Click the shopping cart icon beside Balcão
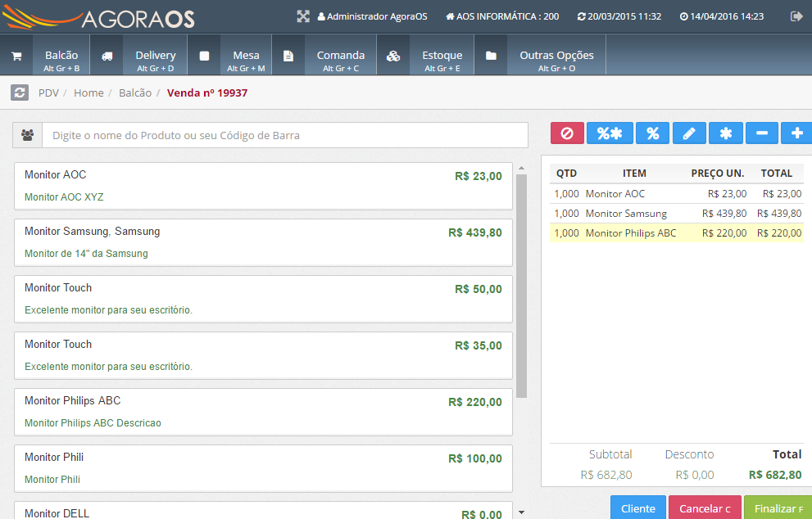 coord(16,56)
